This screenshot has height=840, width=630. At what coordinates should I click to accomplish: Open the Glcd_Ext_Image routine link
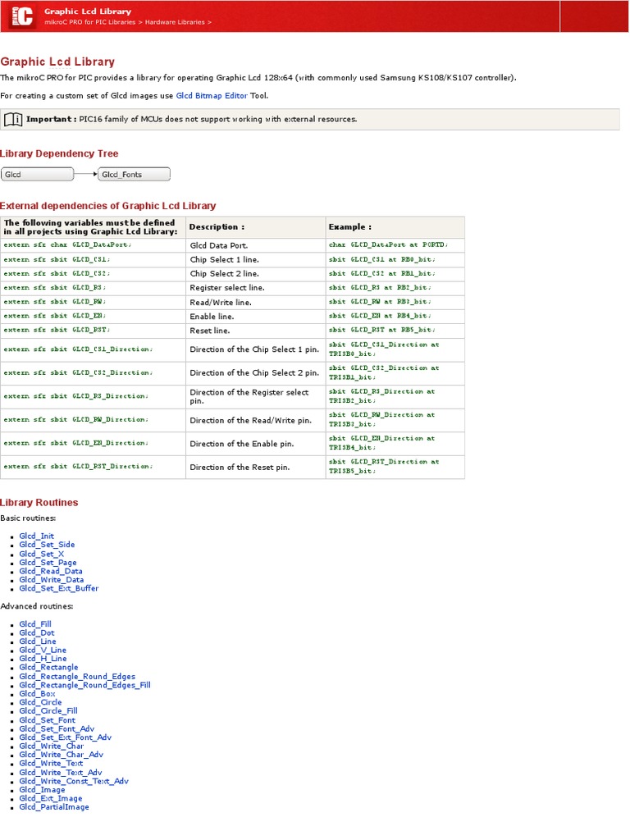(x=51, y=798)
